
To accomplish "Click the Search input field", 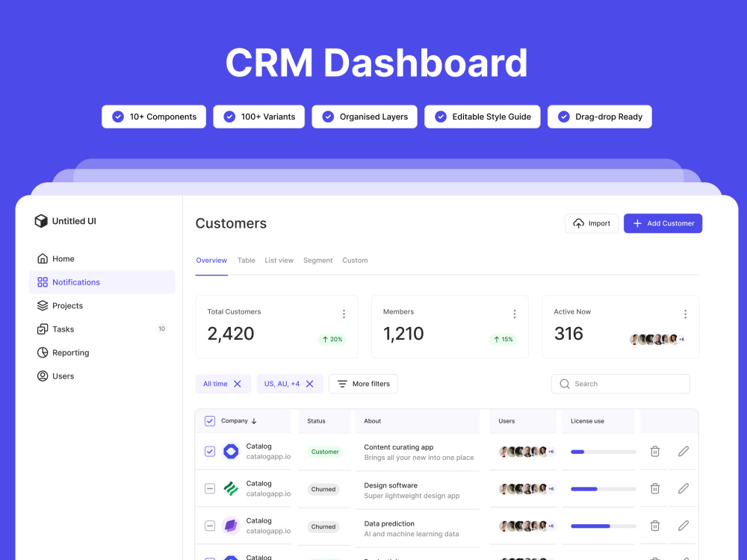I will tap(620, 384).
